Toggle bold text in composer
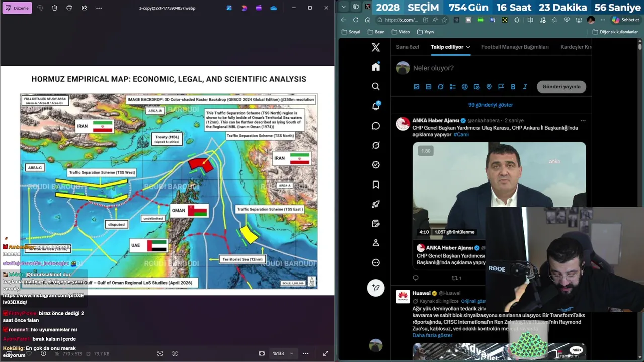The width and height of the screenshot is (644, 362). coord(513,87)
